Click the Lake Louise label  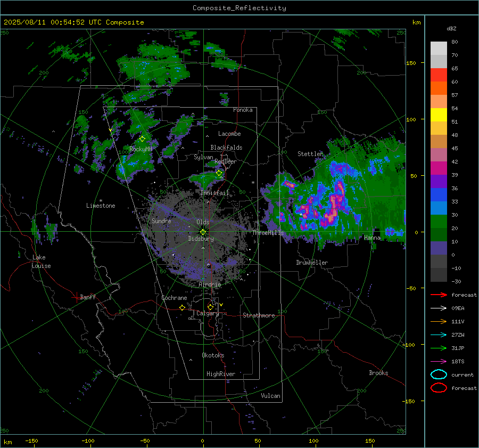(41, 262)
